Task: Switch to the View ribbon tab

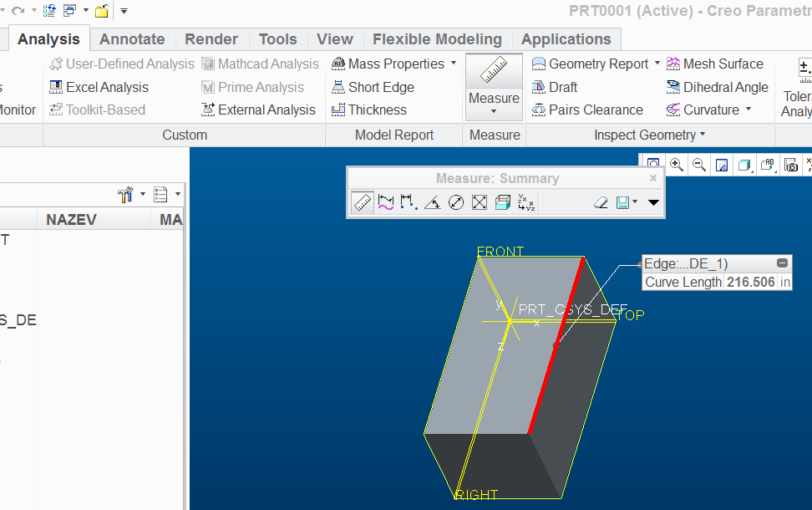Action: click(x=335, y=38)
